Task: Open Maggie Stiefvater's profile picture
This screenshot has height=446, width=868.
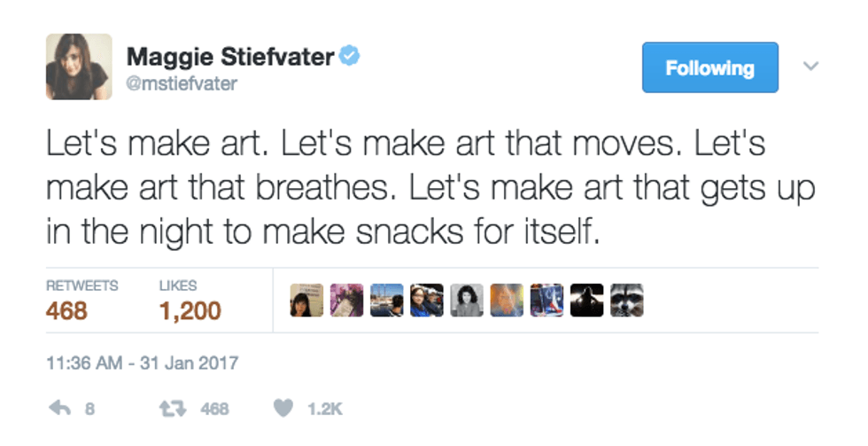Action: coord(79,67)
